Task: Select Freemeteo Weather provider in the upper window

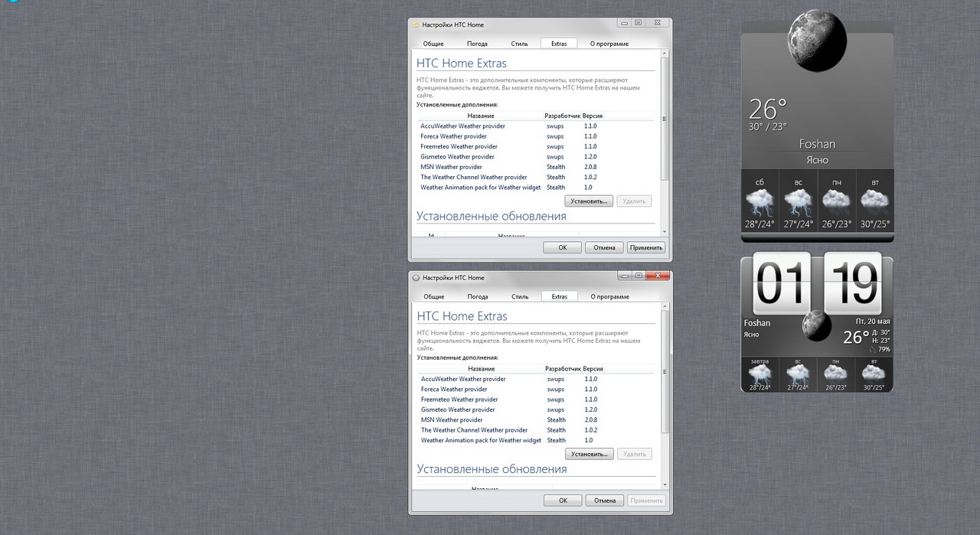Action: click(x=536, y=146)
